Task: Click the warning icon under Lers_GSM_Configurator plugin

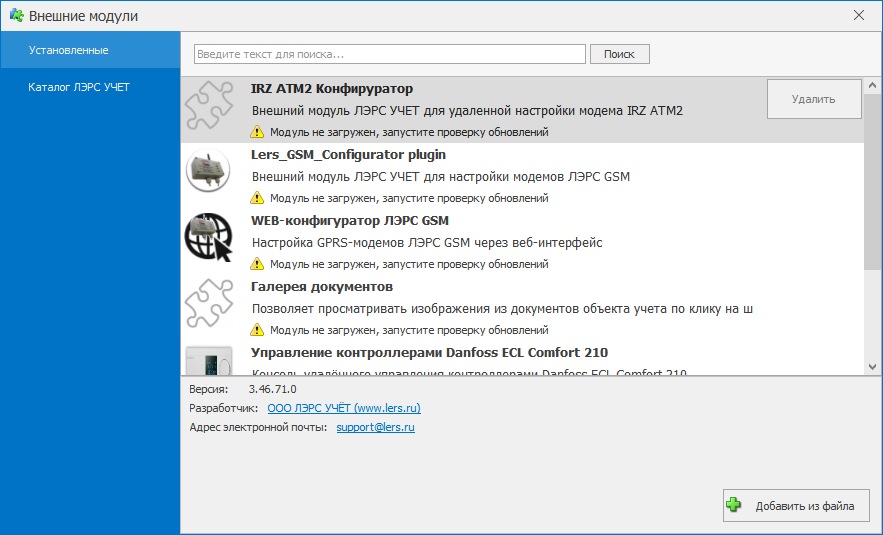Action: [x=257, y=198]
